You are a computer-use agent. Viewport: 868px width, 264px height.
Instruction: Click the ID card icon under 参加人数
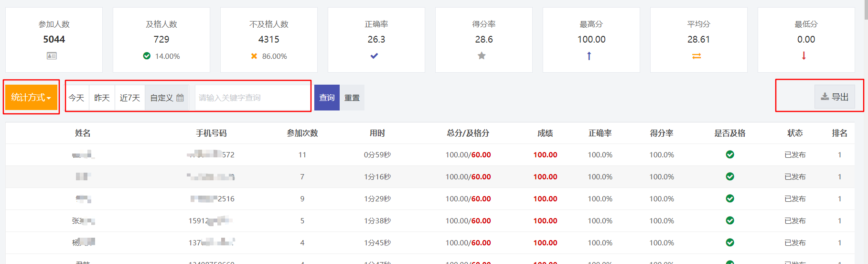coord(52,56)
